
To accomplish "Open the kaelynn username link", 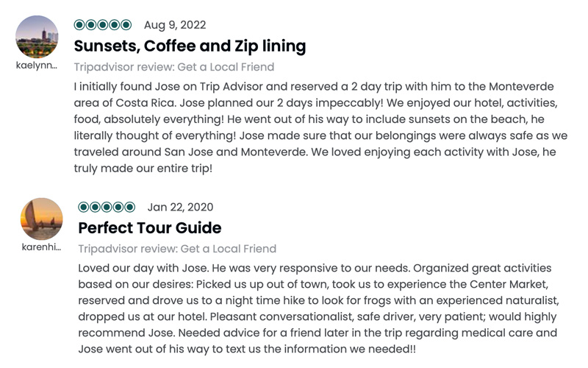I will point(37,66).
